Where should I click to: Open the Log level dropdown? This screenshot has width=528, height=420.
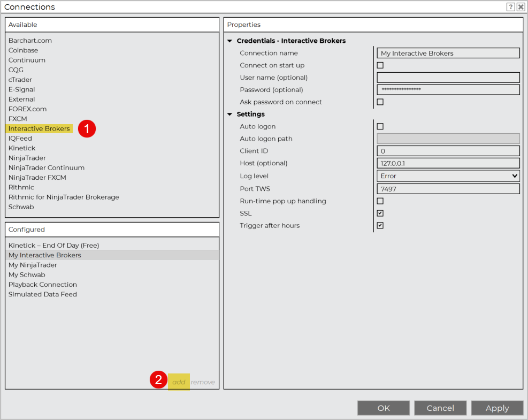pos(515,175)
